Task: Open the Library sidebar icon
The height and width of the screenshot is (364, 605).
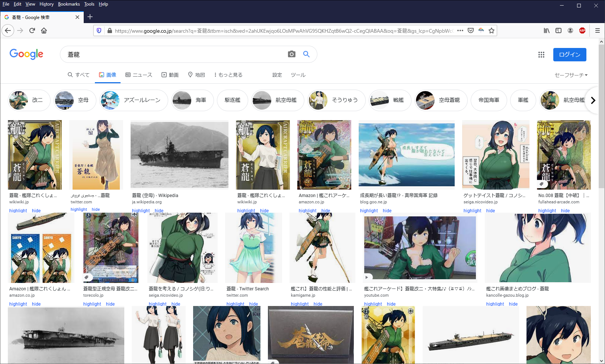Action: tap(547, 30)
